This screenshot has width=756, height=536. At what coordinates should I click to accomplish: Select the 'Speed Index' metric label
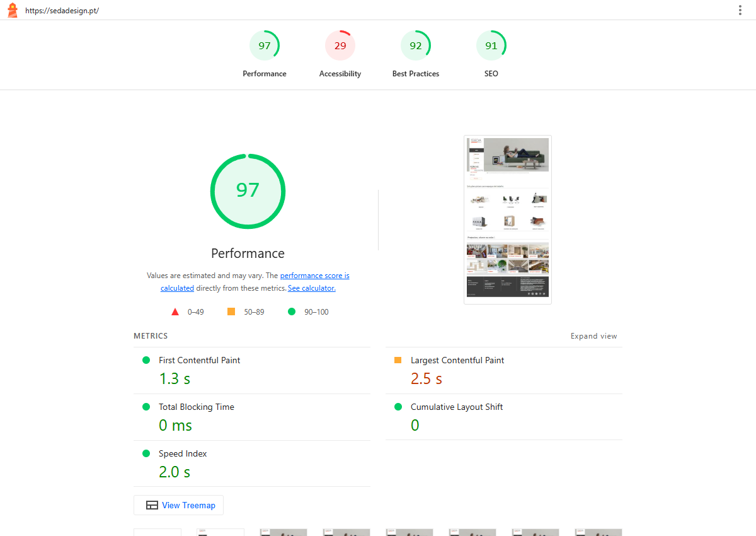[183, 453]
